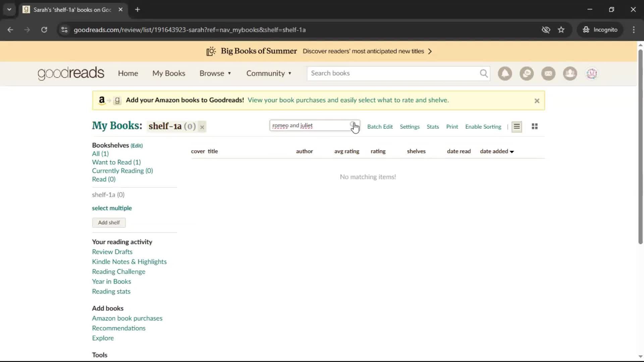The image size is (644, 362).
Task: Click the Print link
Action: [452, 127]
